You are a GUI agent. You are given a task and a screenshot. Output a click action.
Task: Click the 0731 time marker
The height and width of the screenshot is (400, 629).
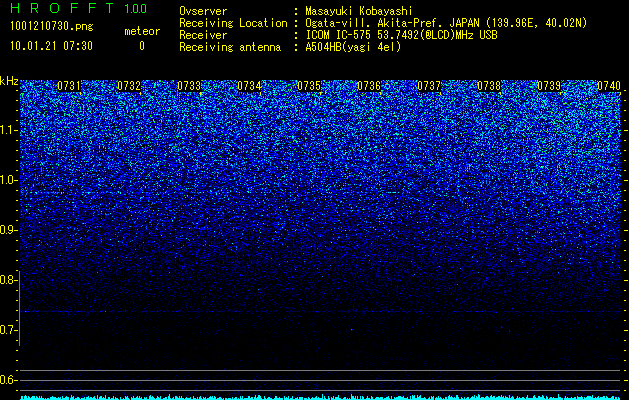tap(69, 86)
